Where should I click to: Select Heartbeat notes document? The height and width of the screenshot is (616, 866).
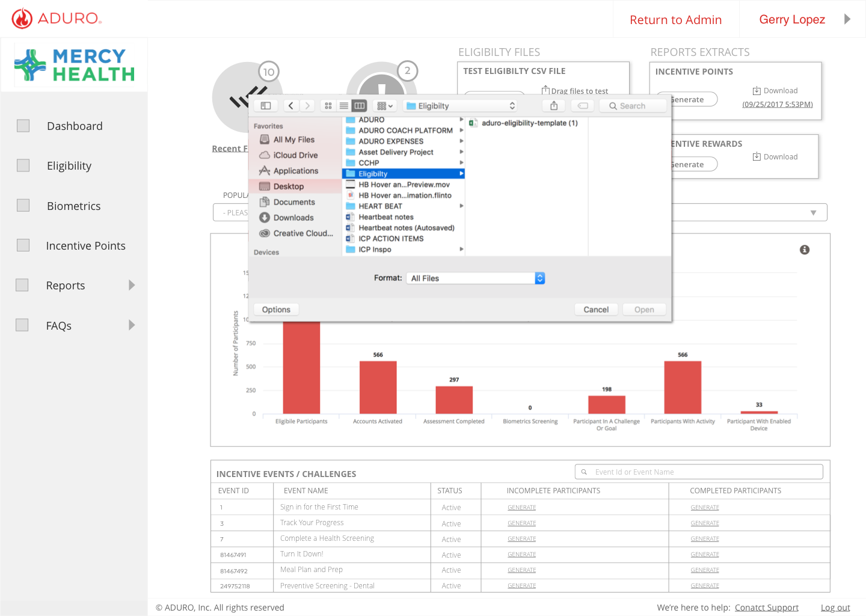380,217
